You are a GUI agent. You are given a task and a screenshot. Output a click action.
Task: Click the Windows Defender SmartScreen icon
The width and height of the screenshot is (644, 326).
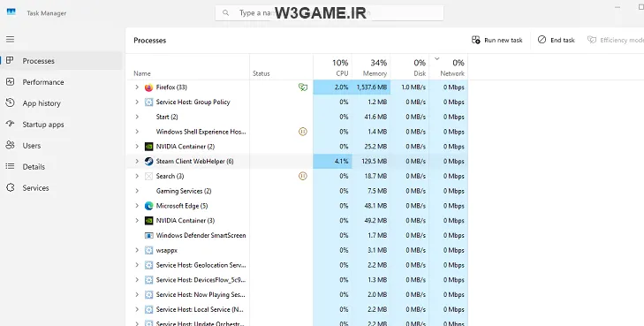click(148, 235)
